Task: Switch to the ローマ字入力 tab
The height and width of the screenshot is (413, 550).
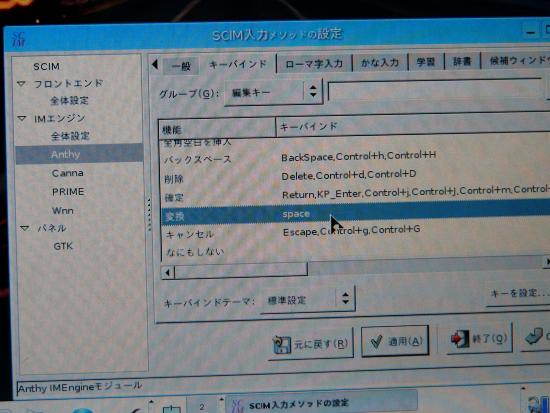Action: (314, 64)
